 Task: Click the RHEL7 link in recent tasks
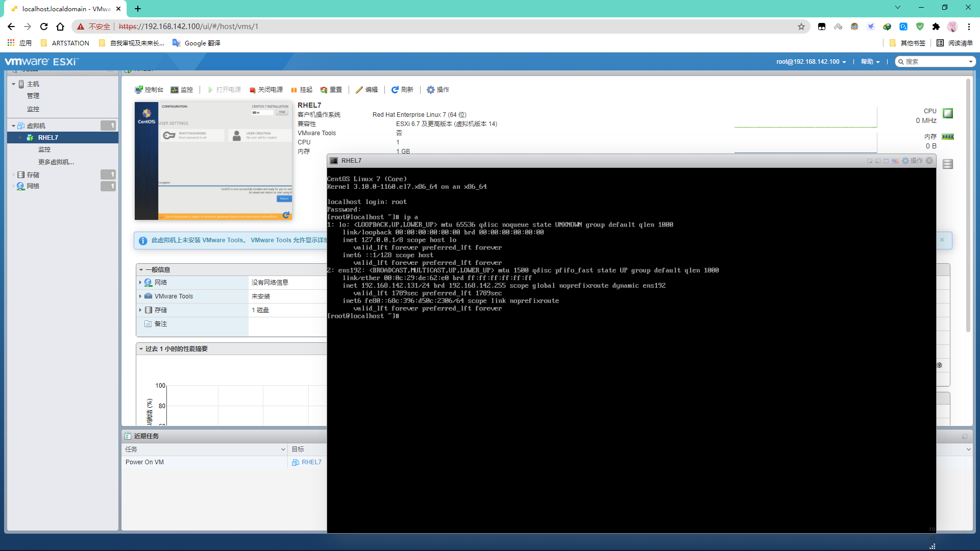click(x=311, y=462)
